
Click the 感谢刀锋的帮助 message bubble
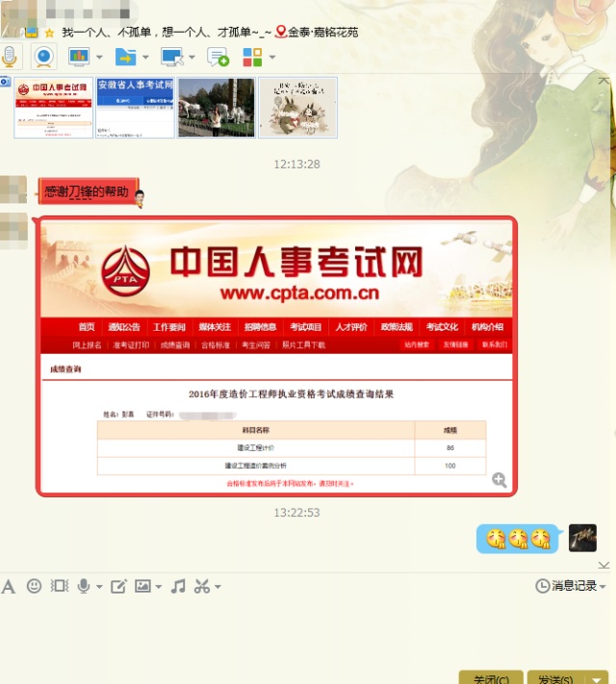coord(89,191)
